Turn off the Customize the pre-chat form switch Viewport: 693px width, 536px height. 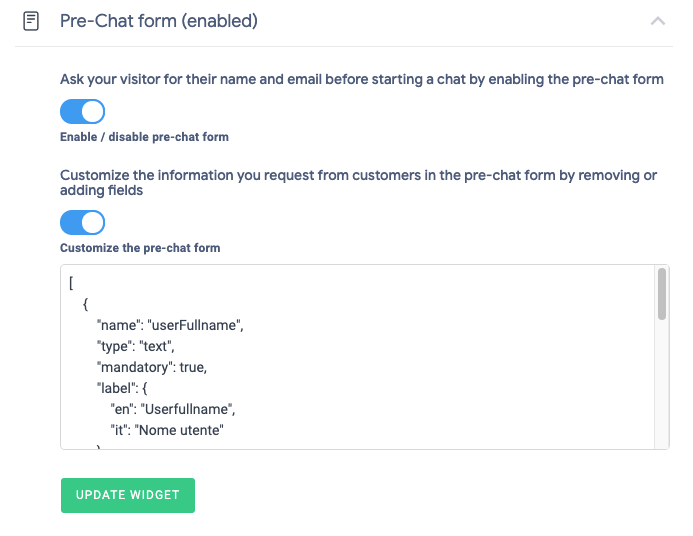coord(82,222)
